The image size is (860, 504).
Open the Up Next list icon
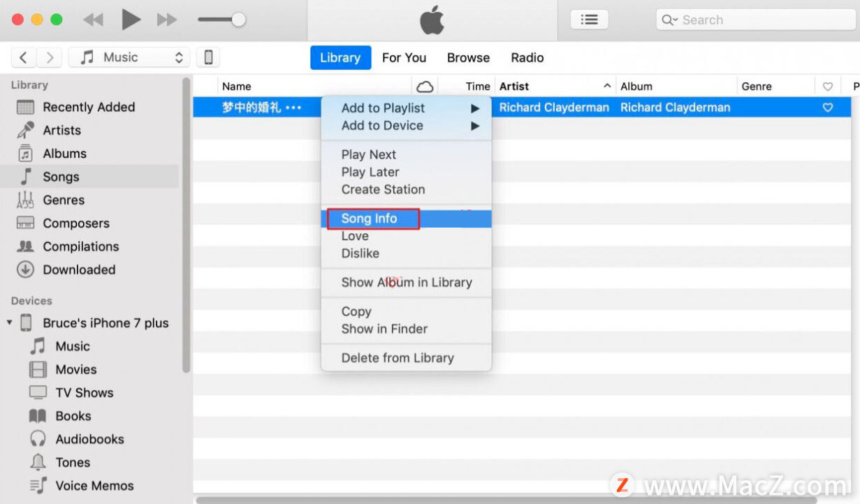[589, 20]
